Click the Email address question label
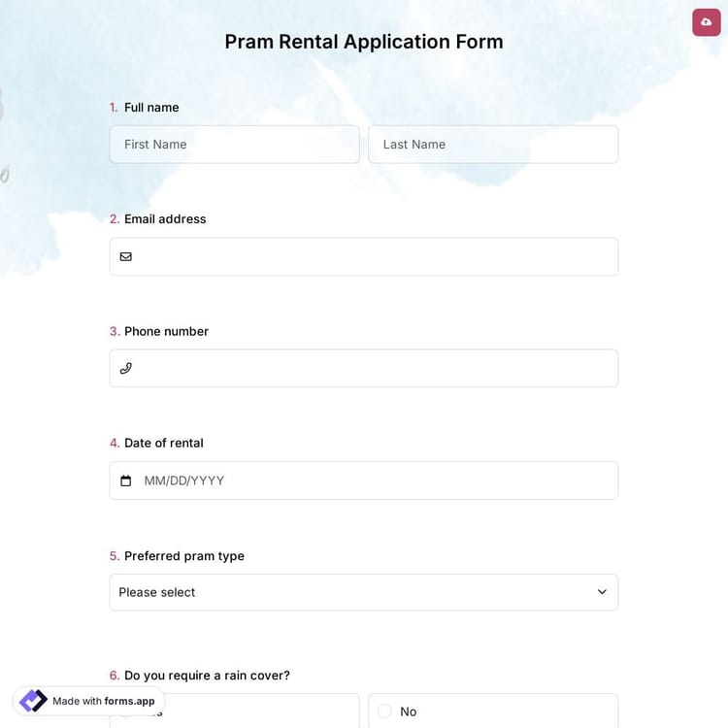 [x=165, y=219]
